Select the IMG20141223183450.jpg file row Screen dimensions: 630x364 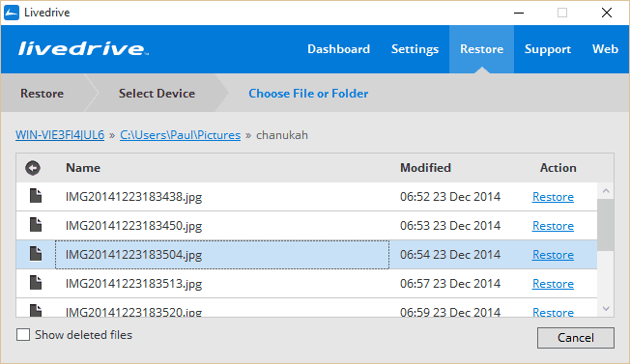tap(306, 226)
